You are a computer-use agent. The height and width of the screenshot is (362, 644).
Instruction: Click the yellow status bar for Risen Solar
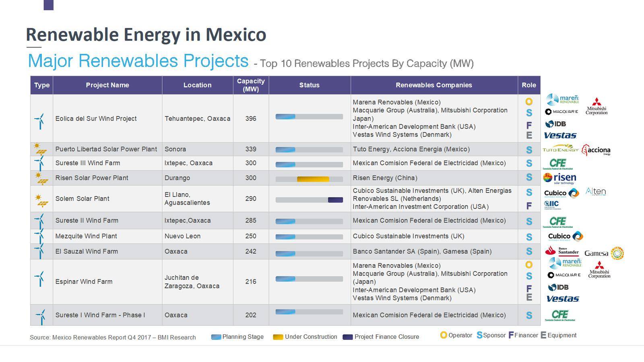tap(313, 179)
